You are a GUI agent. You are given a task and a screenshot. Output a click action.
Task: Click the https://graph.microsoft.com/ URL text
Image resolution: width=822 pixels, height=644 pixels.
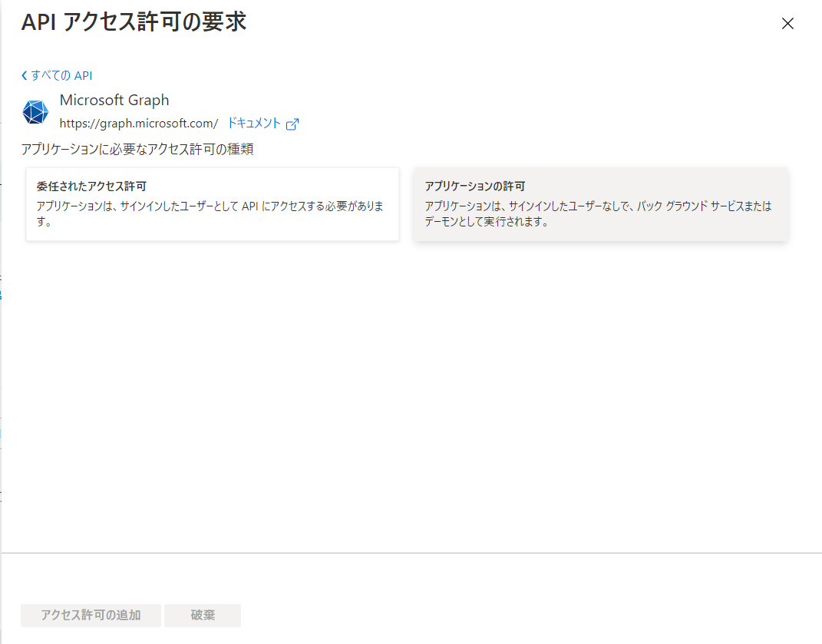coord(139,124)
